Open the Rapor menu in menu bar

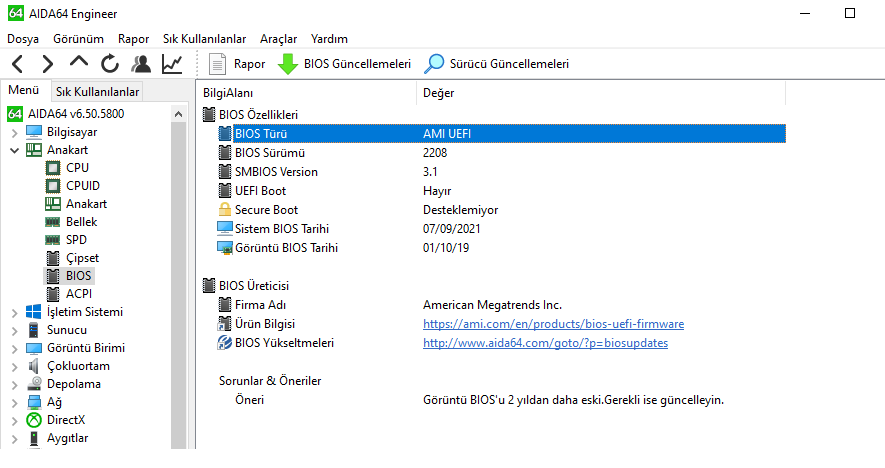pos(133,39)
